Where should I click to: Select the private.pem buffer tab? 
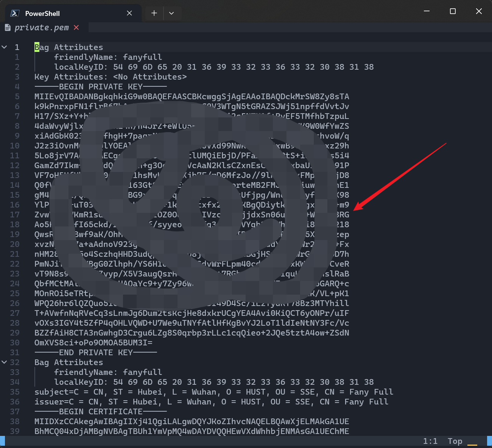tap(42, 28)
